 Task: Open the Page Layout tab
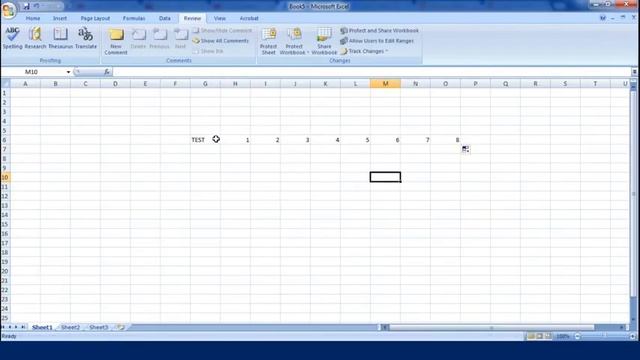[95, 18]
